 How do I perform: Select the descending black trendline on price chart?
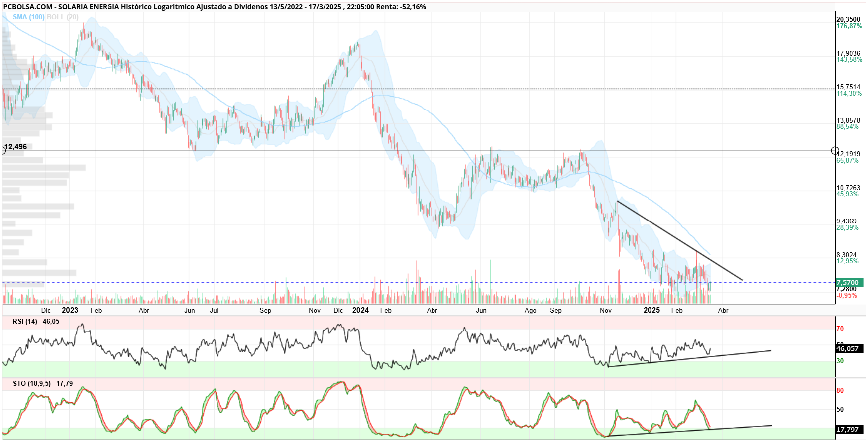point(680,241)
